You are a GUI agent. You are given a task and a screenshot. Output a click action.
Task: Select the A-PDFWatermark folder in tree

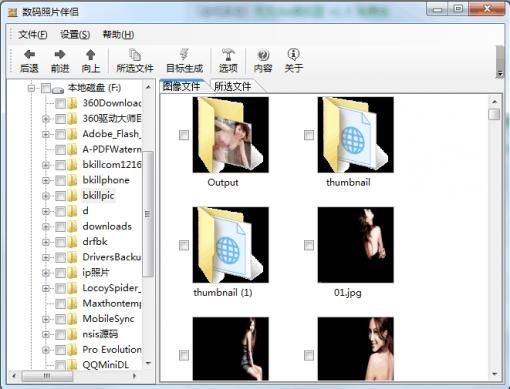[112, 150]
